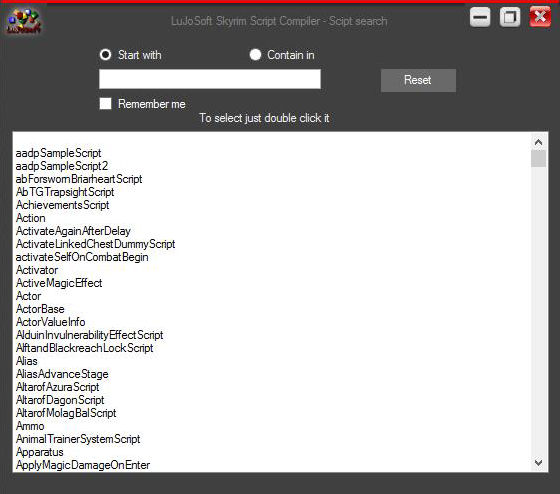The height and width of the screenshot is (494, 560).
Task: Select the Ammo list entry
Action: point(30,426)
